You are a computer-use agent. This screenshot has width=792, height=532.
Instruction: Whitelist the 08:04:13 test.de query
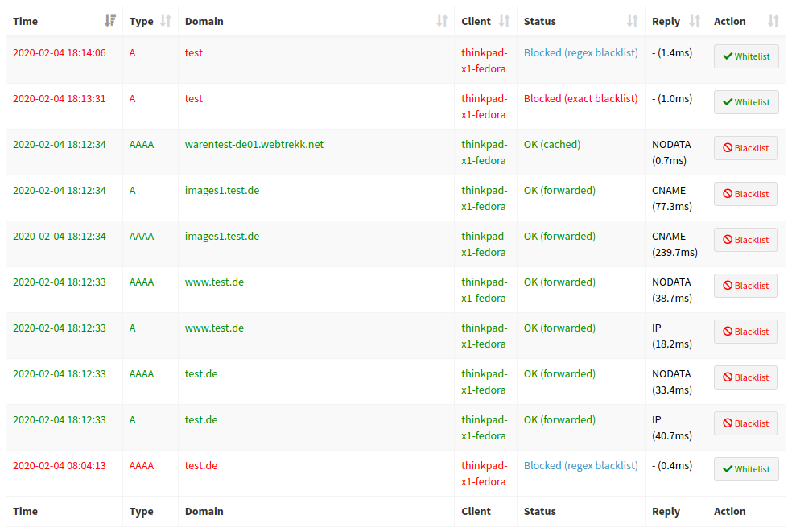pos(746,469)
